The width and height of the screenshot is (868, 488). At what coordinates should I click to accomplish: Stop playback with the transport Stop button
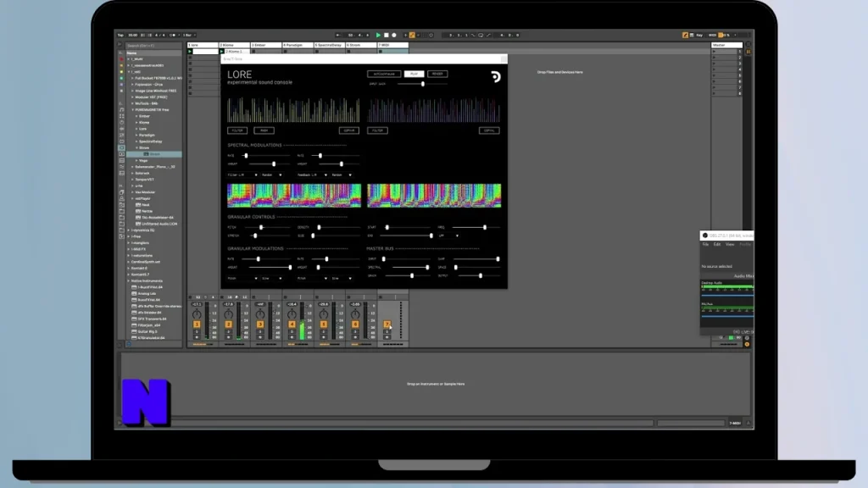point(387,35)
